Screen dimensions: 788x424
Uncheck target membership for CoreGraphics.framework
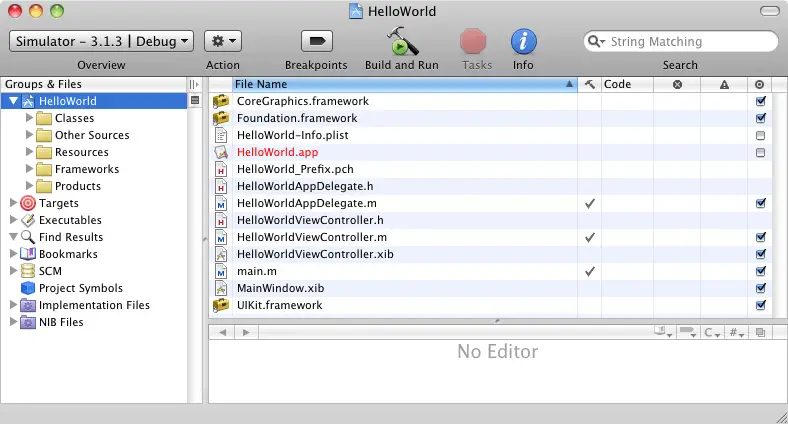pos(760,101)
